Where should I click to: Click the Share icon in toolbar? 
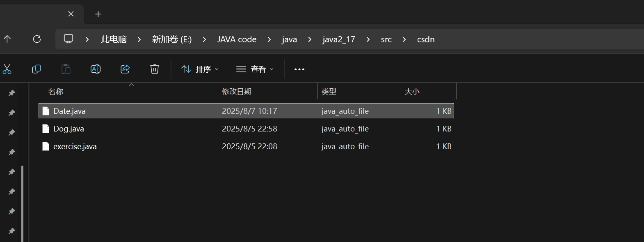125,69
